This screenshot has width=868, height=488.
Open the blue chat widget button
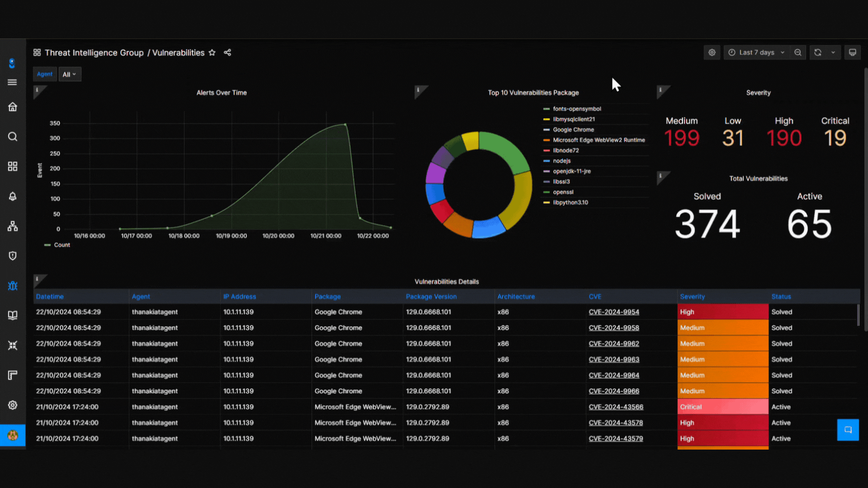tap(848, 430)
